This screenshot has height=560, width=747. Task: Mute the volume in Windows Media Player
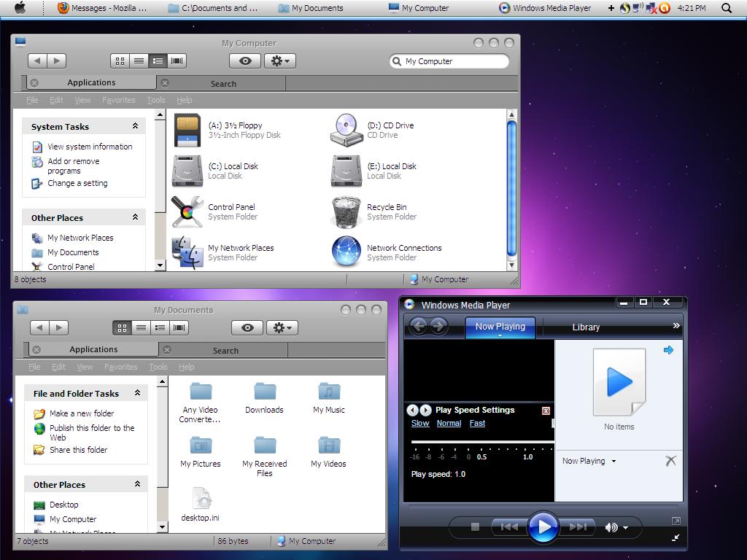611,526
